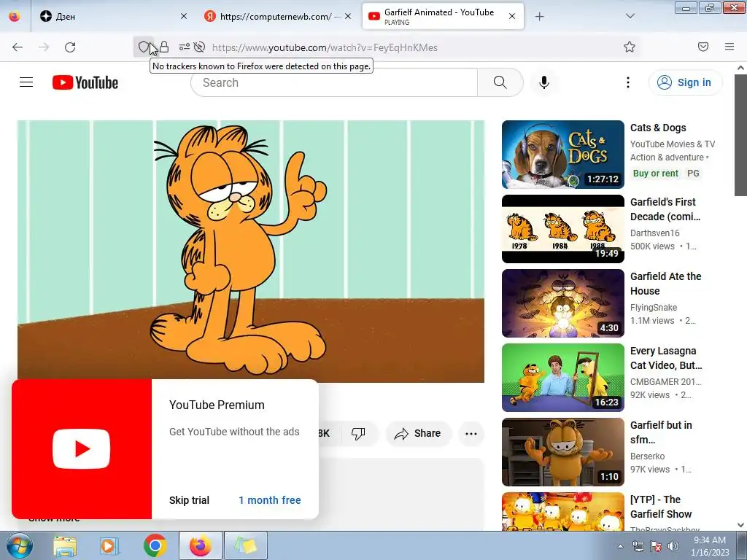
Task: Click the Berserko channel name
Action: coord(647,456)
